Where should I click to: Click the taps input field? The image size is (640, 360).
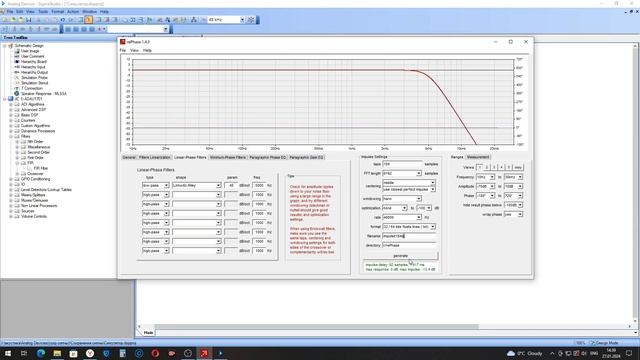tap(402, 164)
